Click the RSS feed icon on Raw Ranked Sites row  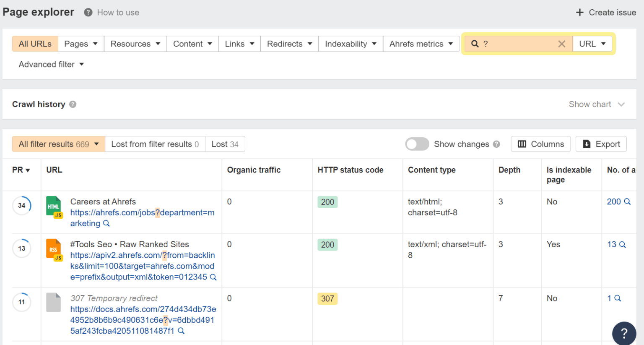tap(54, 249)
